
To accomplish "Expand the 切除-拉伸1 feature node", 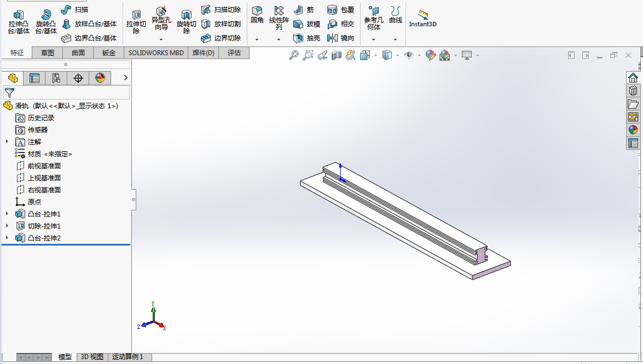I will click(x=7, y=226).
